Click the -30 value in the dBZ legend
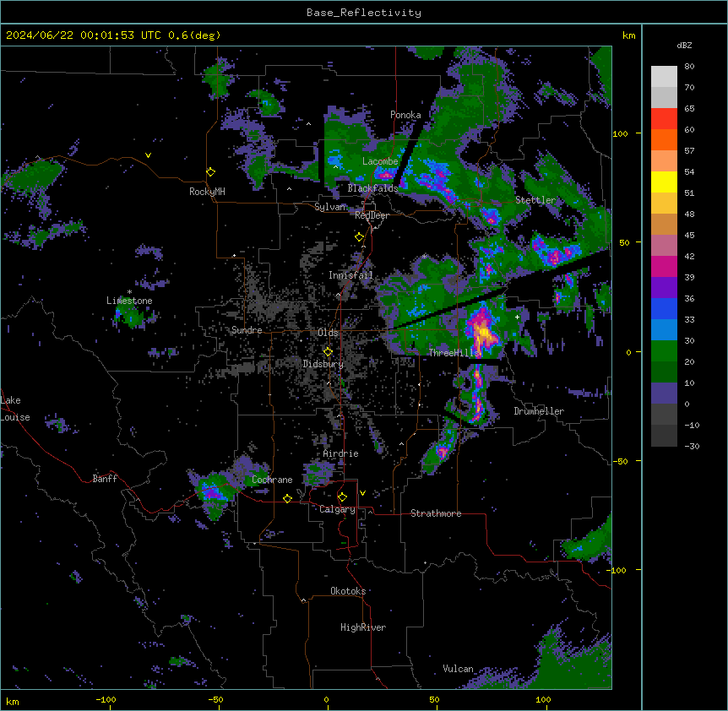 692,447
